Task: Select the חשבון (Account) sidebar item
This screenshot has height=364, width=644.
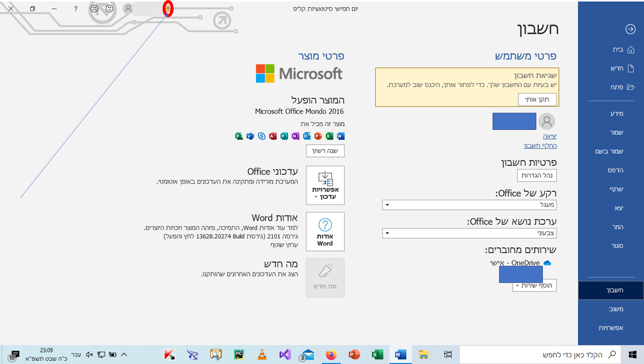Action: point(611,290)
